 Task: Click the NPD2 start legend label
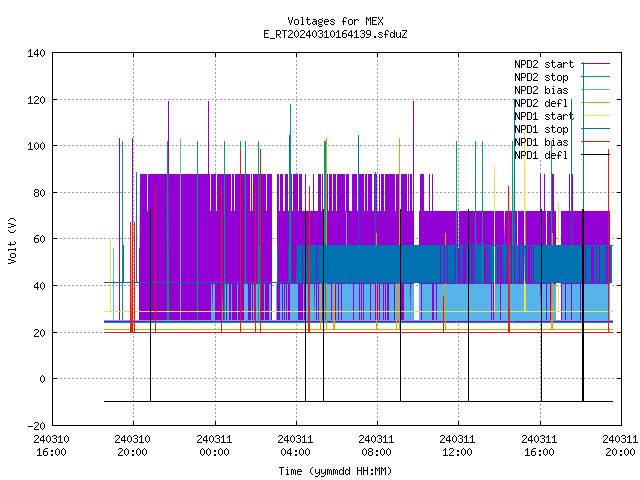tap(544, 64)
